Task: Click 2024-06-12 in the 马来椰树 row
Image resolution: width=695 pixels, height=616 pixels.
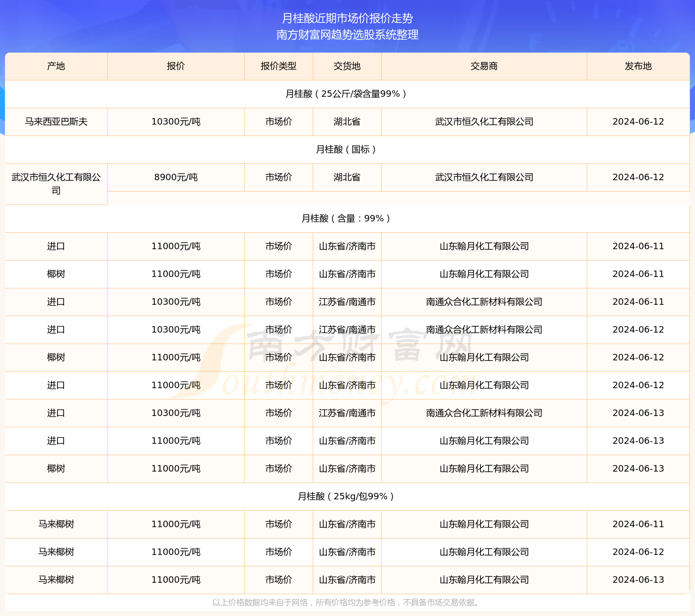Action: tap(638, 552)
